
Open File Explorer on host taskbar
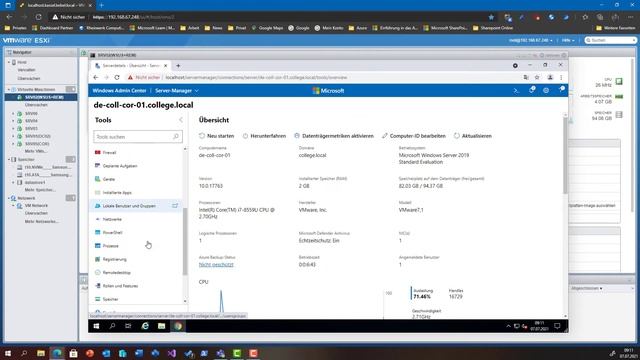(x=41, y=353)
